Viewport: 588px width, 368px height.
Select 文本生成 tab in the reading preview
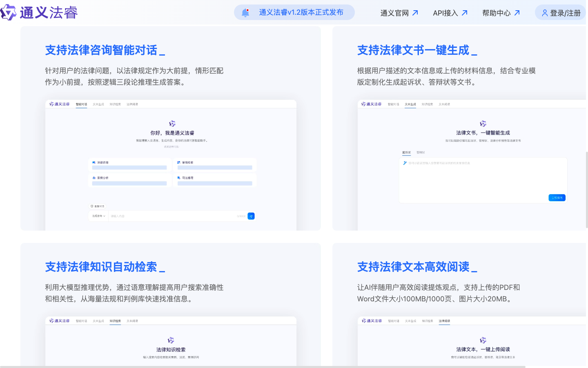pyautogui.click(x=410, y=321)
